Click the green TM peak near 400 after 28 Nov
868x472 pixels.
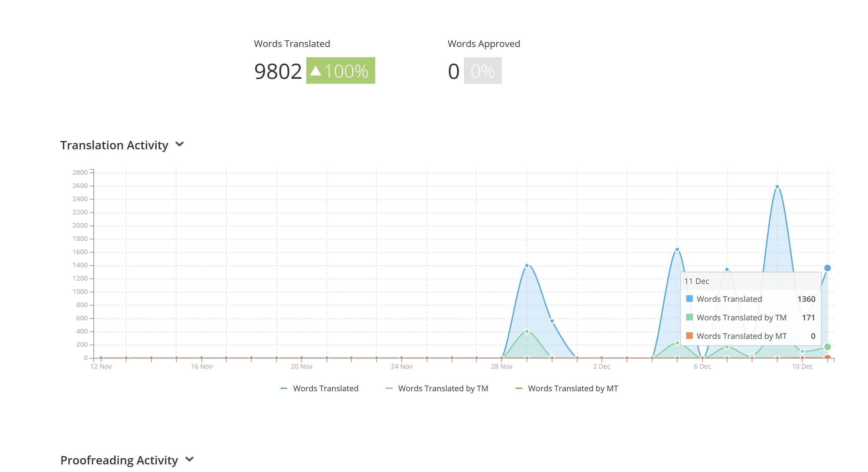click(x=527, y=332)
